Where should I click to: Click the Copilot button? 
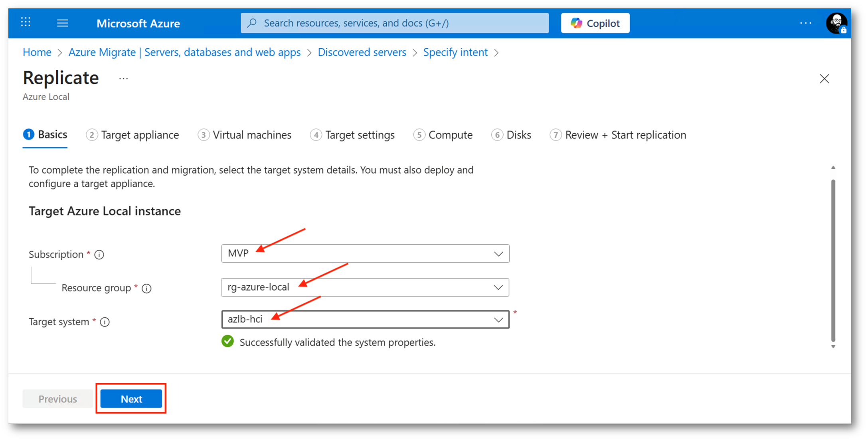click(595, 23)
